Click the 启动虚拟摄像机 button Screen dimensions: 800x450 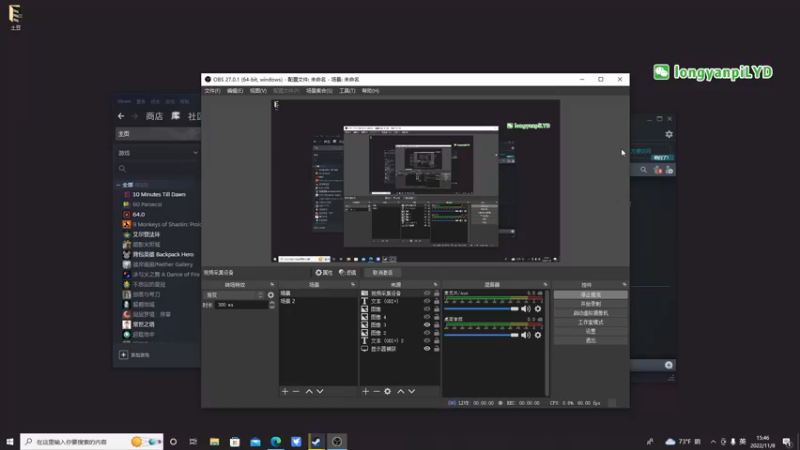click(590, 313)
